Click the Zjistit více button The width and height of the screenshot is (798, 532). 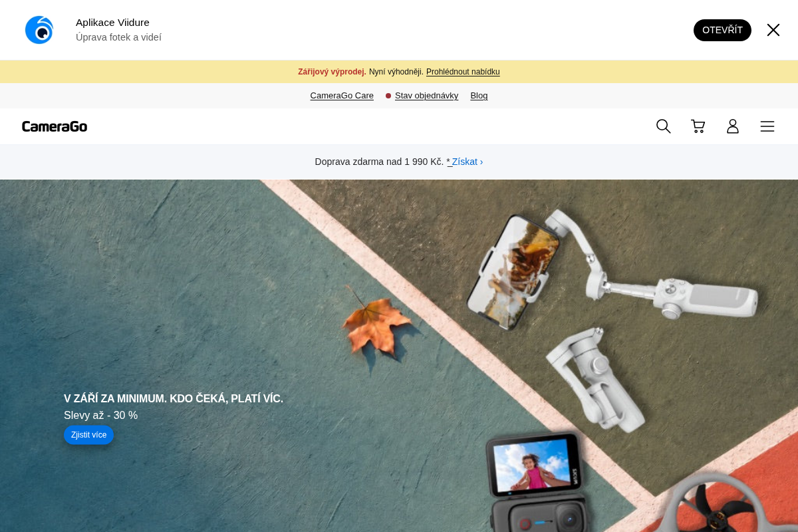88,435
